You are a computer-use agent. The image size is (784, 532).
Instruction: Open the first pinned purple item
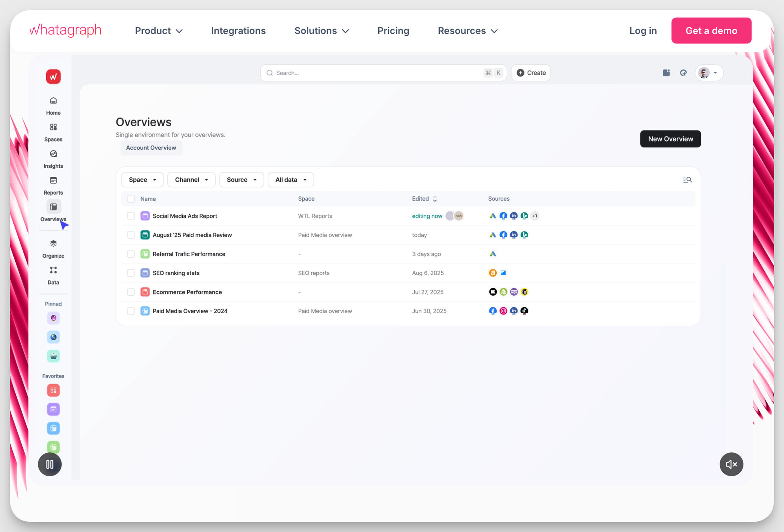pos(53,318)
